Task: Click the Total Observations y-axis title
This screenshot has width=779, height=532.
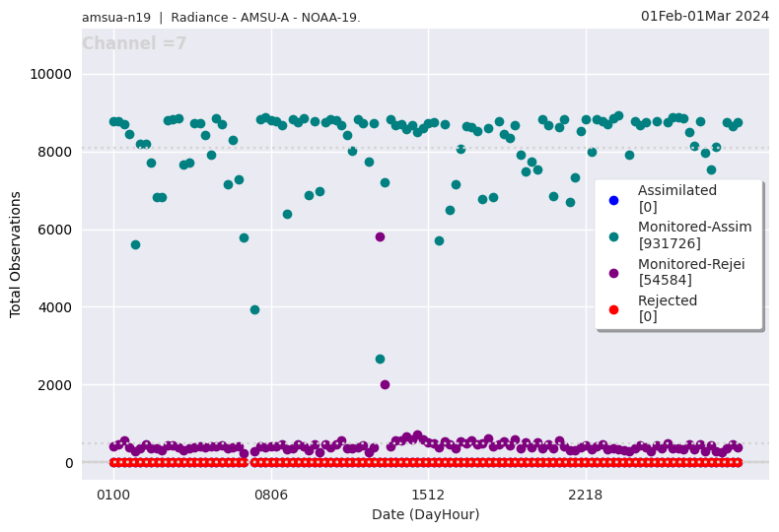Action: tap(16, 254)
